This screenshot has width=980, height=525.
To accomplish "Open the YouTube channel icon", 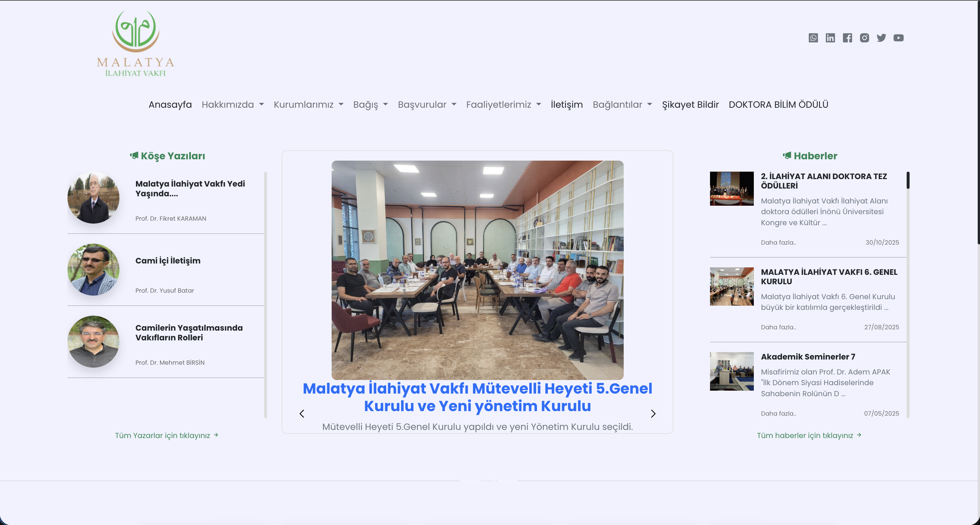I will (899, 37).
